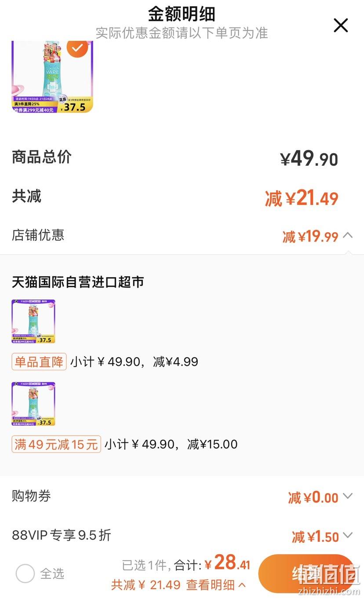Tap the 店铺优惠 减¥19.99 amount

click(310, 237)
